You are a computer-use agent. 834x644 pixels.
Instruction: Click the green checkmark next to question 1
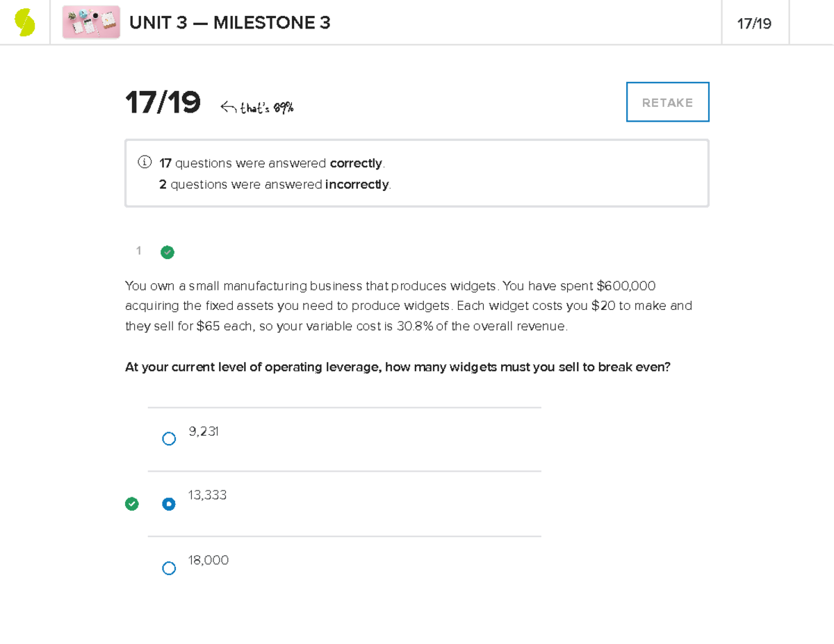[167, 251]
